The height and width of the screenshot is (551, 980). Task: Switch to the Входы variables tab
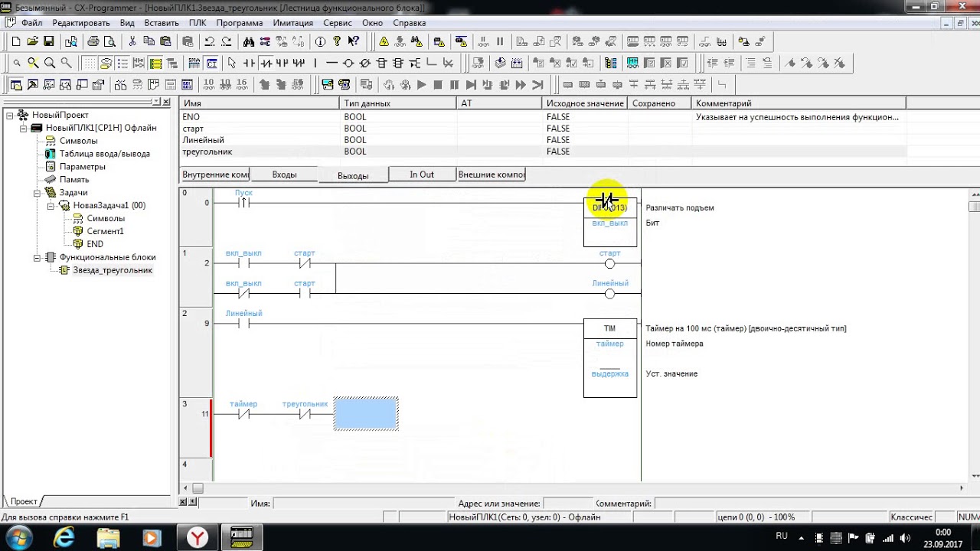pyautogui.click(x=284, y=174)
